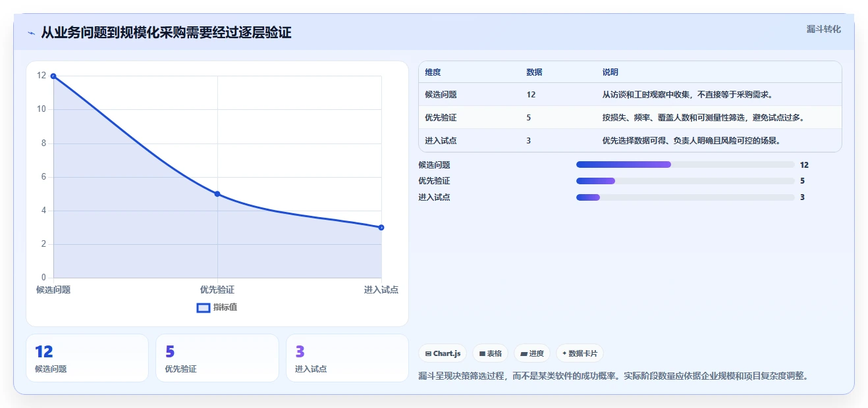The image size is (868, 408).
Task: Click description starting 按损失、频率
Action: [x=703, y=118]
